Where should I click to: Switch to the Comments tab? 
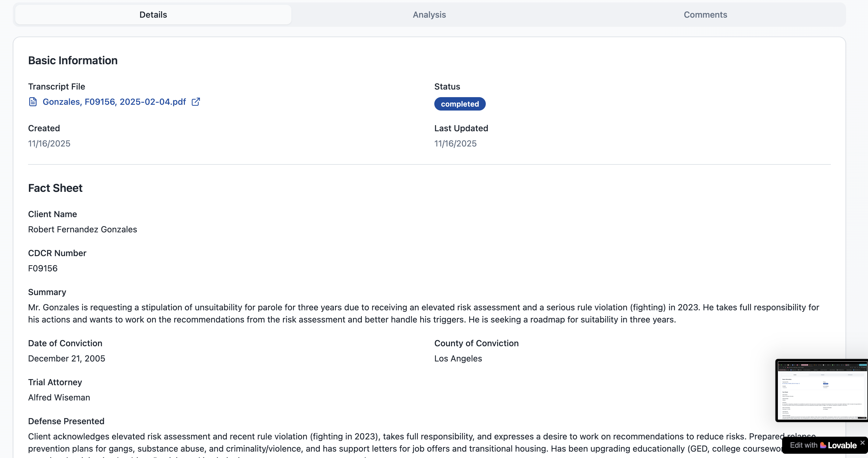(x=705, y=15)
